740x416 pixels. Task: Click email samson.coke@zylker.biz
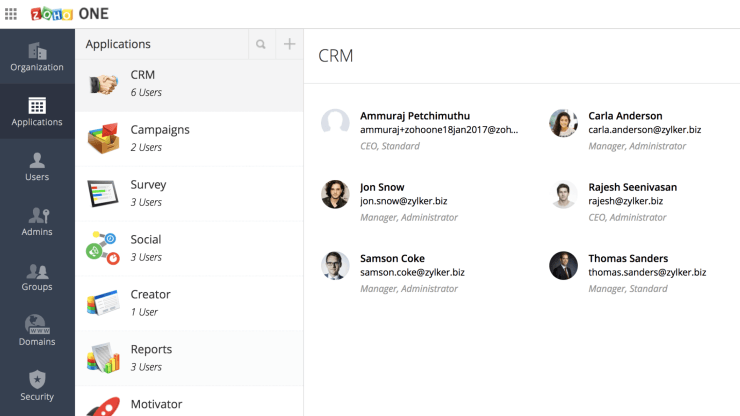point(412,272)
